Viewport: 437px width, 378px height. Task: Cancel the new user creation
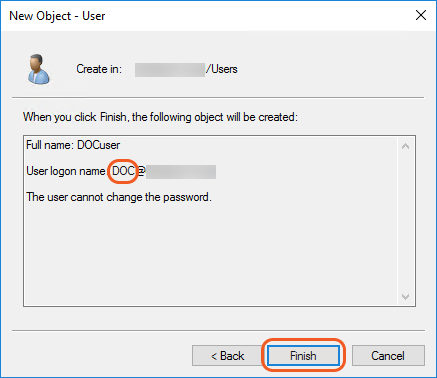(x=388, y=356)
